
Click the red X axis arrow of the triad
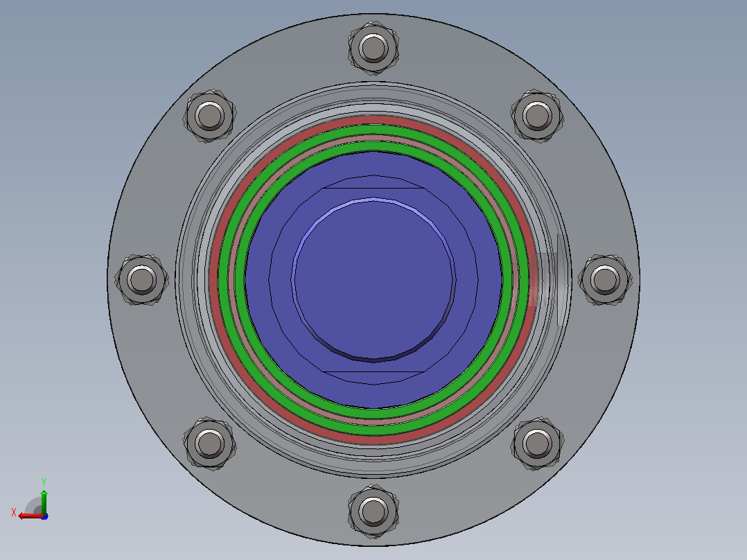(x=30, y=516)
